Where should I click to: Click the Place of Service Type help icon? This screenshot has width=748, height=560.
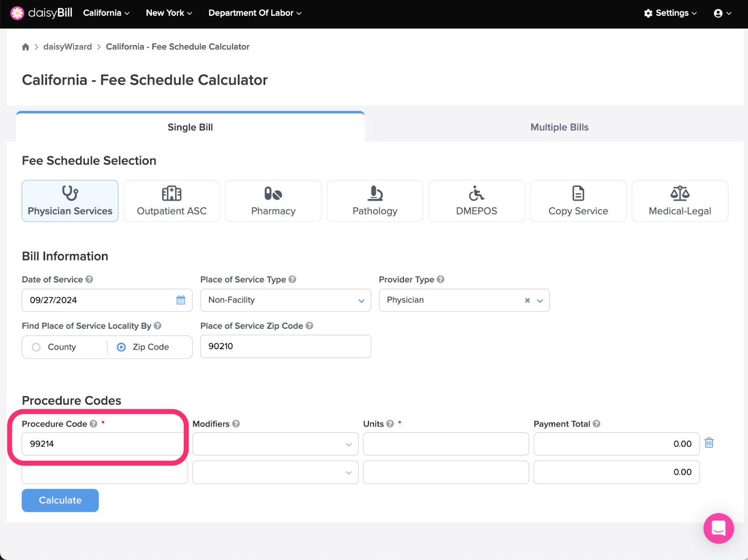[x=292, y=279]
